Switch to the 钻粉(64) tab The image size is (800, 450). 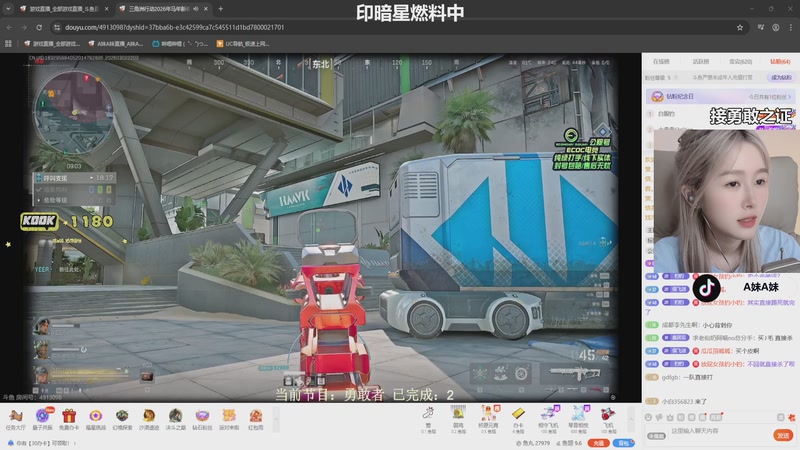click(780, 62)
